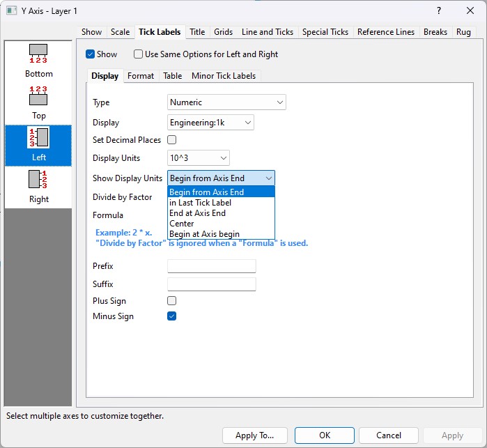487x448 pixels.
Task: Choose 'End at Axis End' option
Action: point(221,213)
